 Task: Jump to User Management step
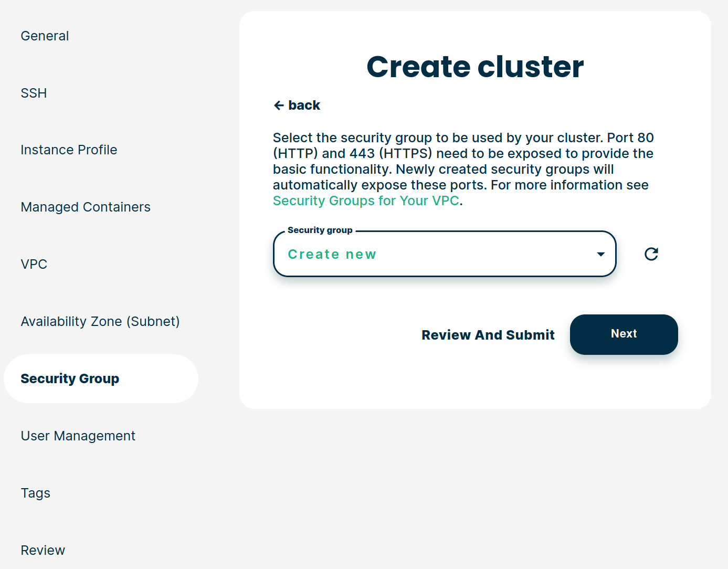(78, 436)
